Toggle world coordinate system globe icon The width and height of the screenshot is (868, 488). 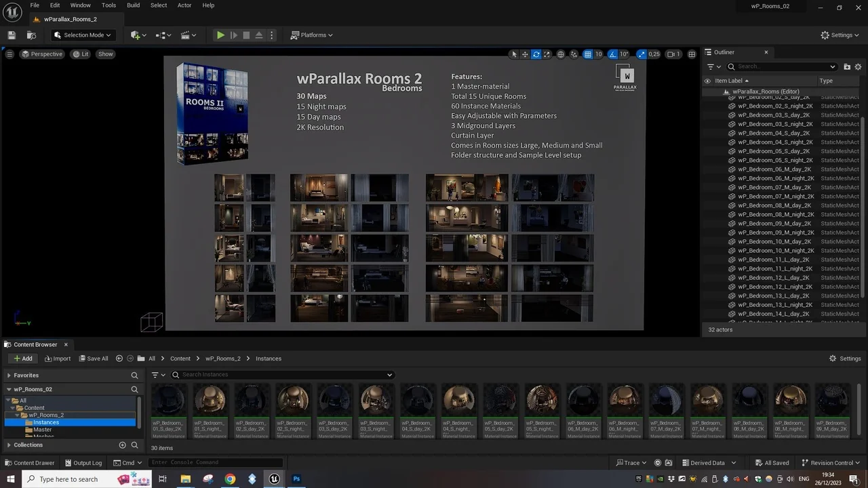tap(561, 54)
